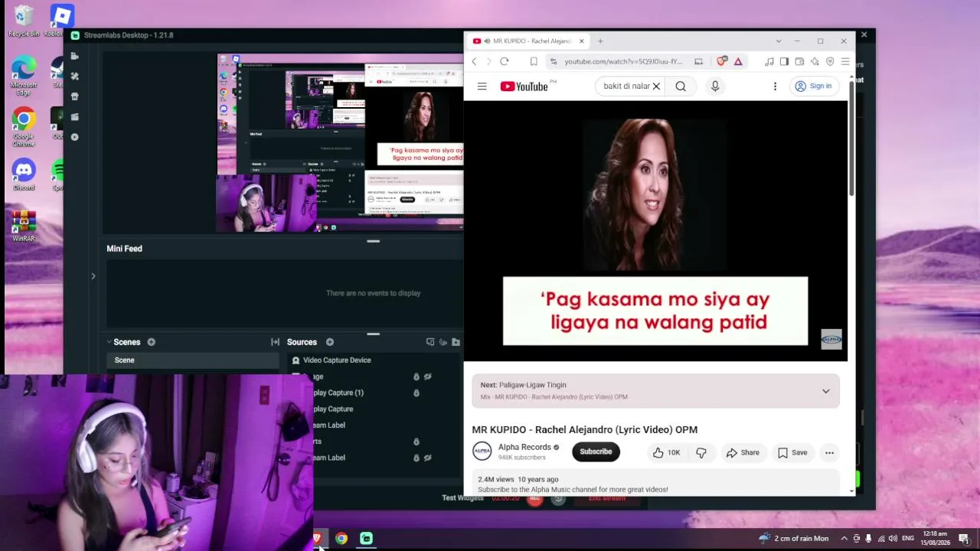Click the MR KUPIDO browser tab

point(528,41)
